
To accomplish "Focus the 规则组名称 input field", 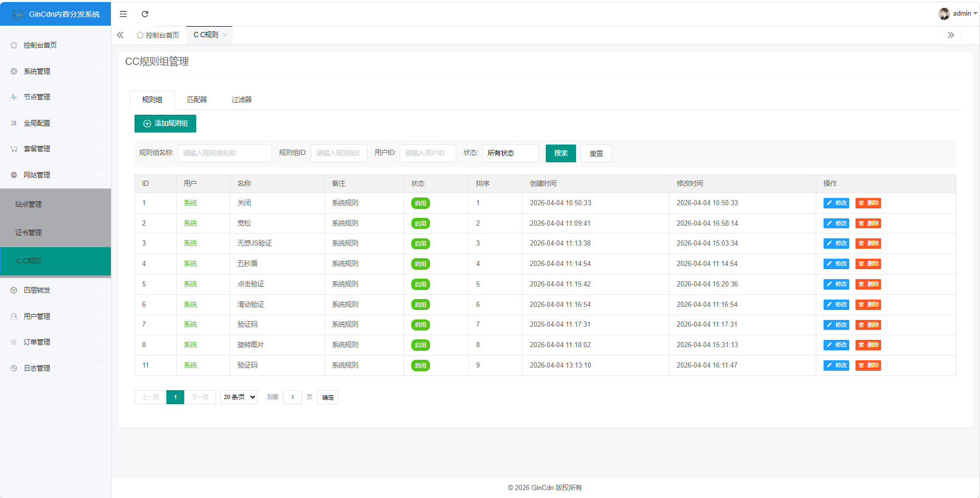I will point(224,153).
